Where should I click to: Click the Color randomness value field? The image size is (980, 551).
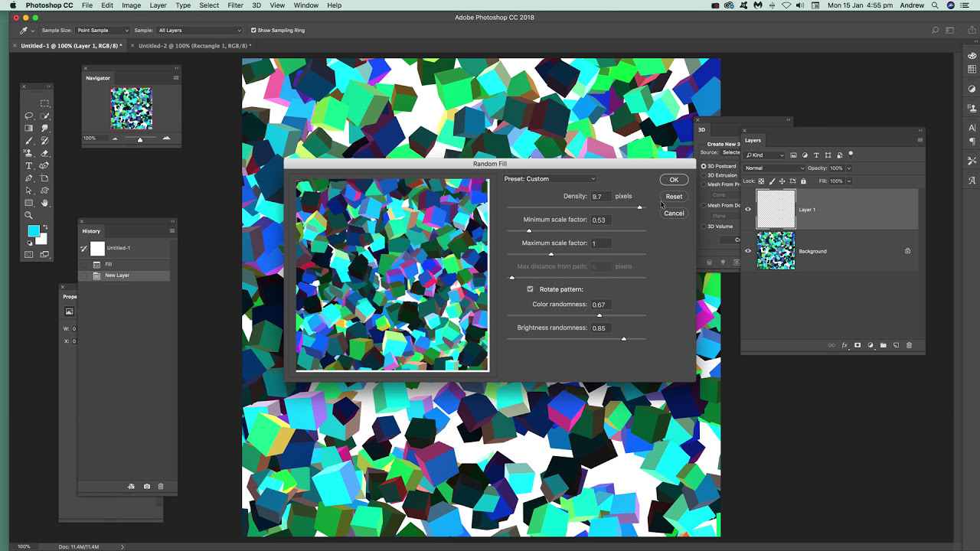(x=600, y=305)
